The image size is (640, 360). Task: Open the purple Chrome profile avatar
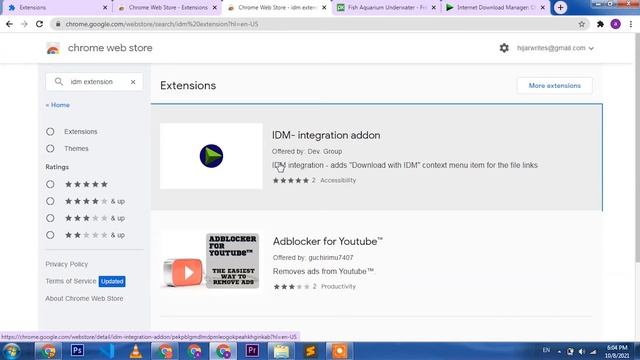point(616,24)
